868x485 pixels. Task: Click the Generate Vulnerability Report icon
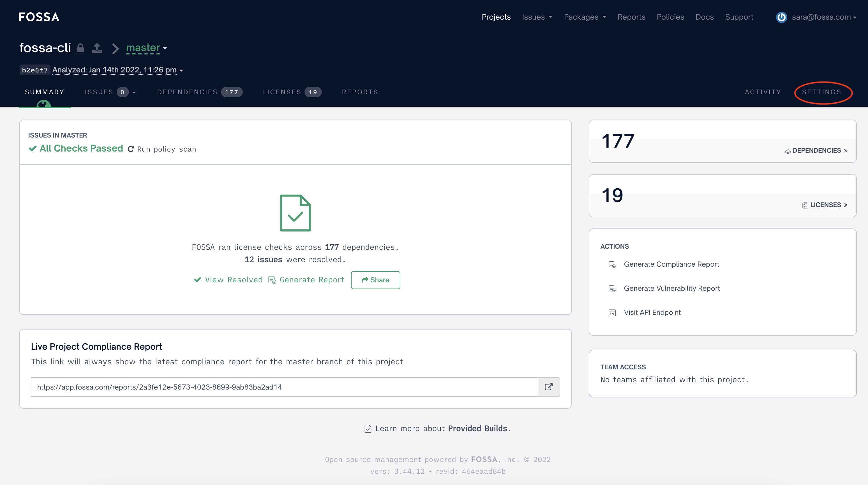(x=612, y=289)
